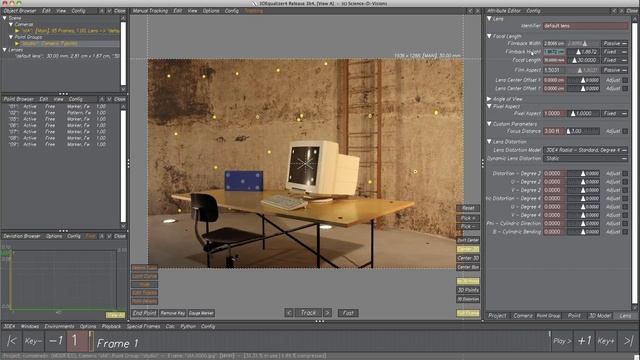Click the next arrow in Attribute Editor header
This screenshot has width=640, height=360.
(x=622, y=11)
